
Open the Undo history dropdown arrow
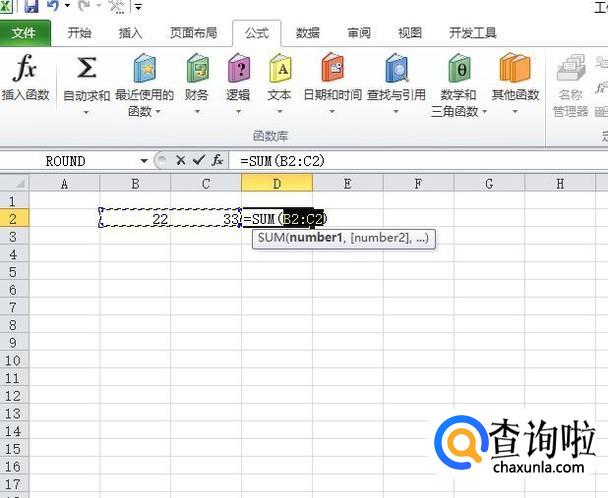coord(67,6)
